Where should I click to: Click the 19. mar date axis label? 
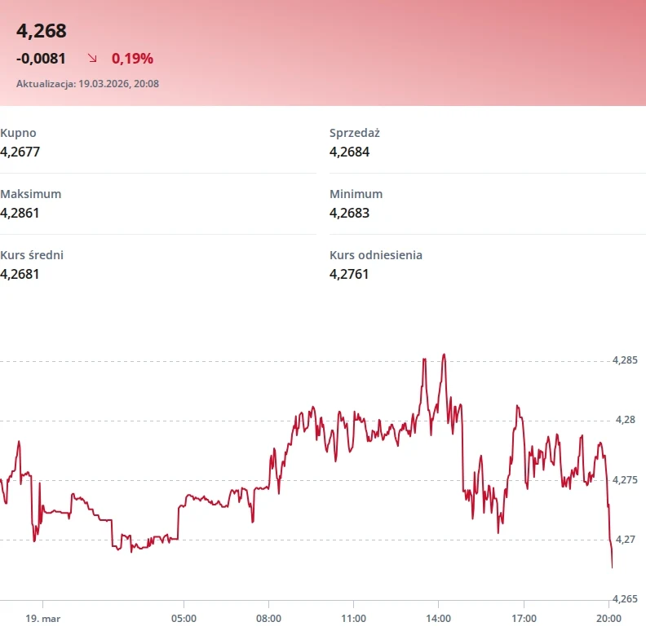pyautogui.click(x=42, y=619)
